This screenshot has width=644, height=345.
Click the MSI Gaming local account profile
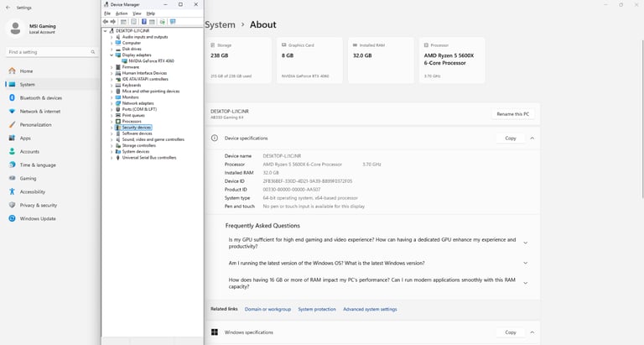pos(32,29)
